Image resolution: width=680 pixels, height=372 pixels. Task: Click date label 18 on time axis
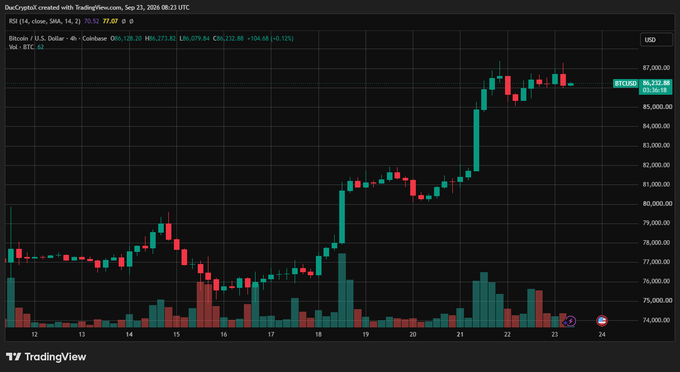(318, 335)
